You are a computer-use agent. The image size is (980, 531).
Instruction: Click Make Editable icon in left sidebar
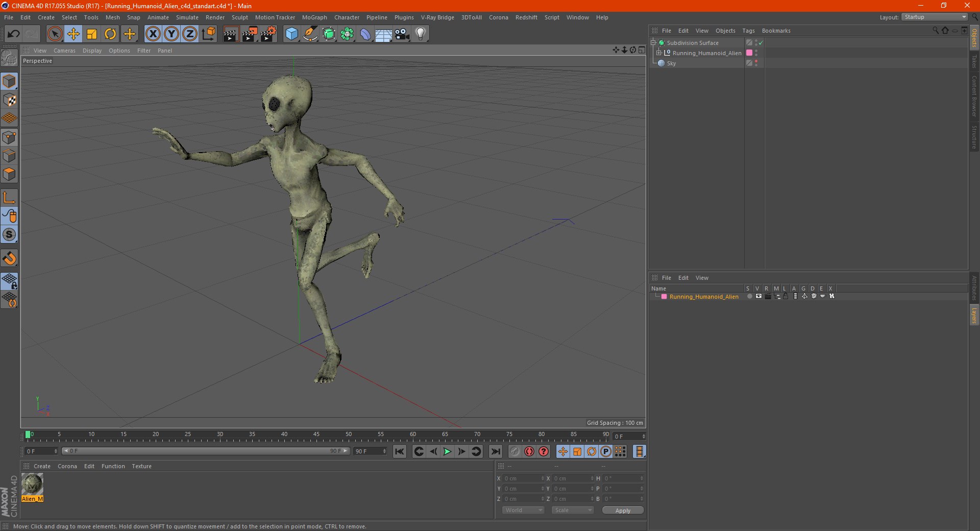[x=9, y=58]
